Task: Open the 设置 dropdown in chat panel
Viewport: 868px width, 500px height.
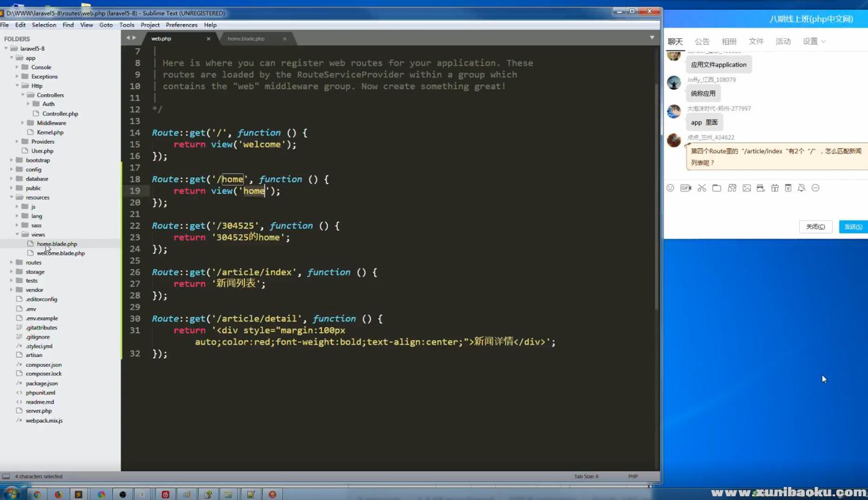Action: point(814,42)
